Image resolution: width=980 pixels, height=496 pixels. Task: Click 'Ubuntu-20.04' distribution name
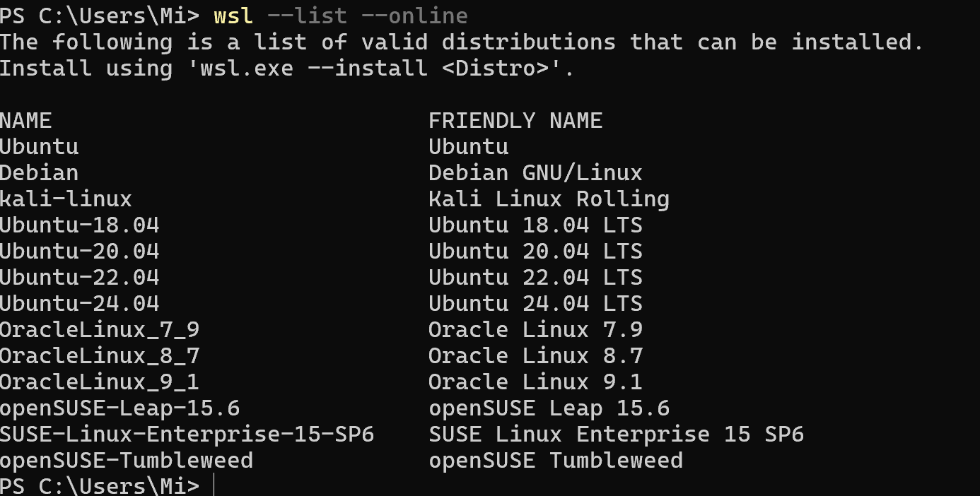79,252
